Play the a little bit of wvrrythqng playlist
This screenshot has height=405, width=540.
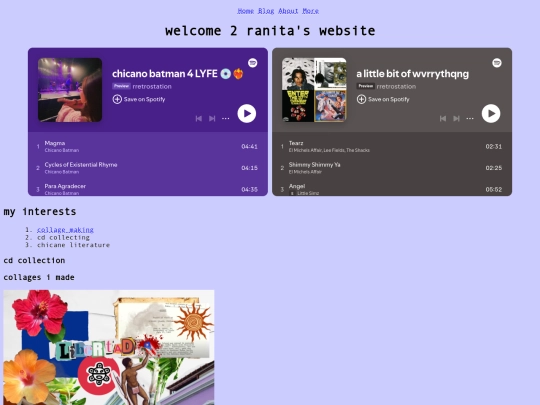pyautogui.click(x=491, y=113)
